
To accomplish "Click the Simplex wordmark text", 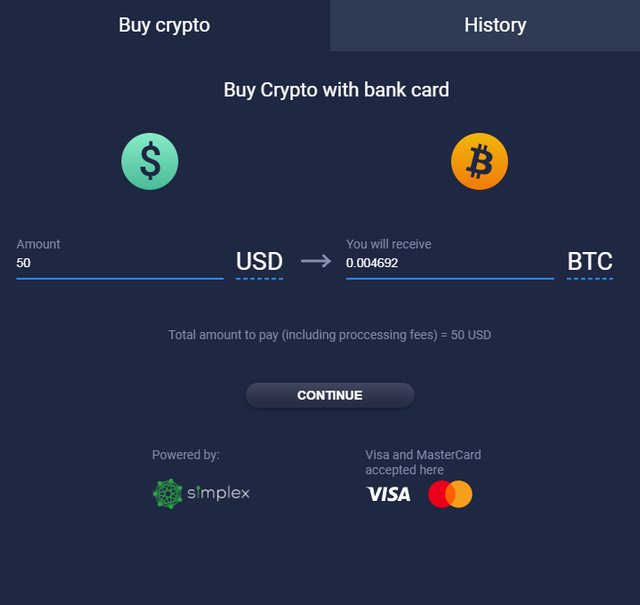I will pyautogui.click(x=218, y=493).
